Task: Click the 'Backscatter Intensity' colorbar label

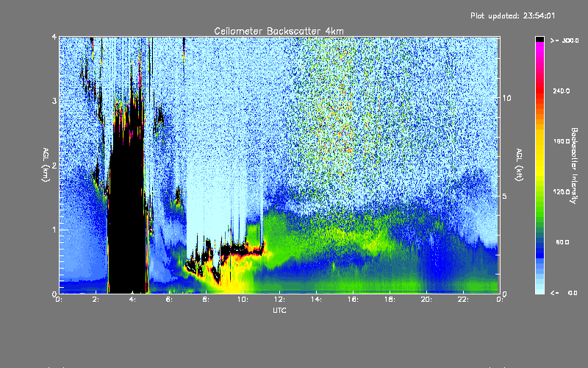Action: tap(574, 166)
